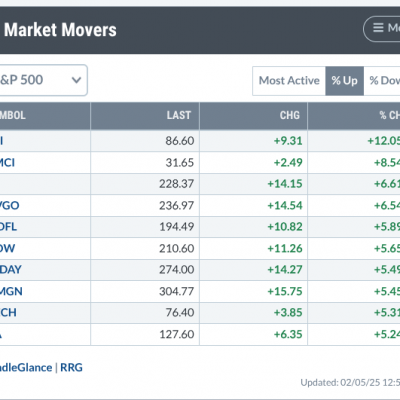
Task: Select the last price 274.00
Action: coord(176,269)
